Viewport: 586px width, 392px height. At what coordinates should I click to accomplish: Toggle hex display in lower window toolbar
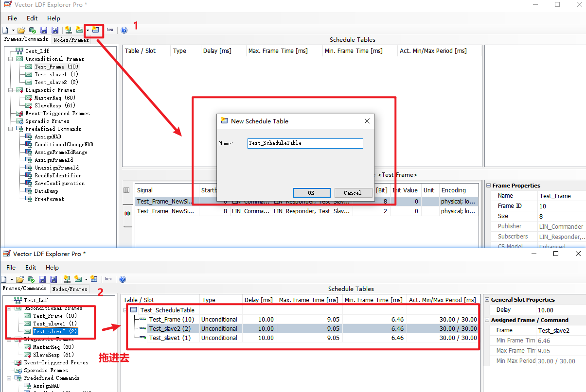108,279
